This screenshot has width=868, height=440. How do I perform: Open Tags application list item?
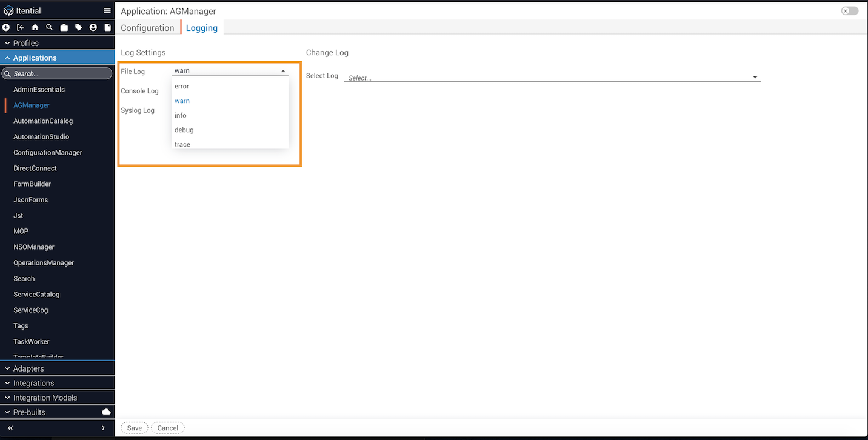[21, 325]
